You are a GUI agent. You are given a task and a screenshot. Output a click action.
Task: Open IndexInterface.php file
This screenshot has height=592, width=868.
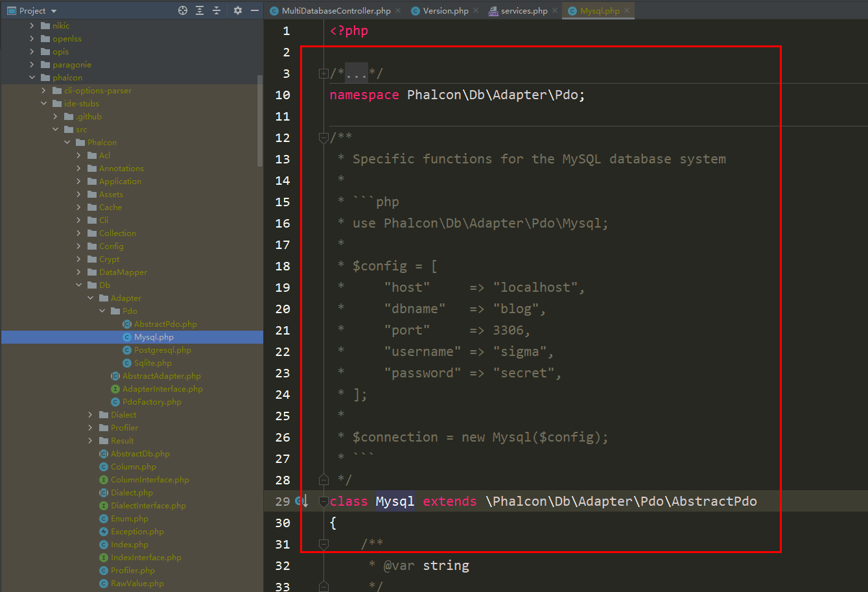click(146, 558)
